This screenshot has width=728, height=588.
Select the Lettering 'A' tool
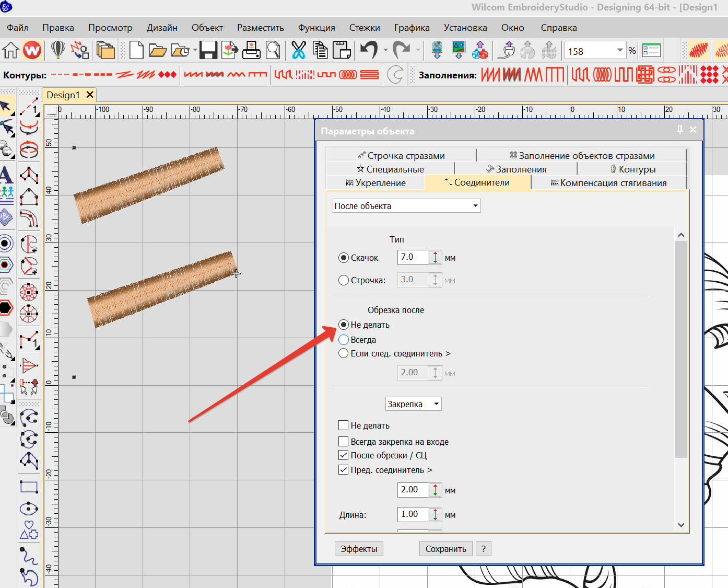click(x=6, y=175)
